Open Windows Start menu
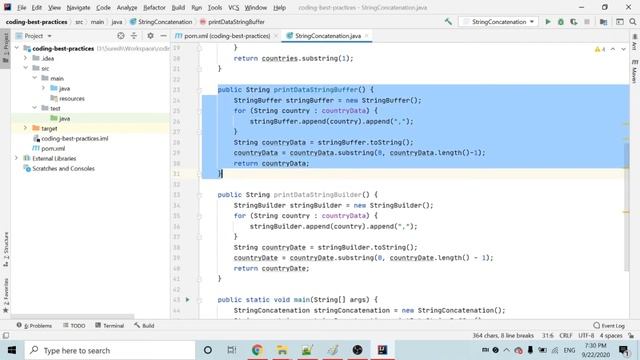Screen dimensions: 640x360 (x=12, y=350)
